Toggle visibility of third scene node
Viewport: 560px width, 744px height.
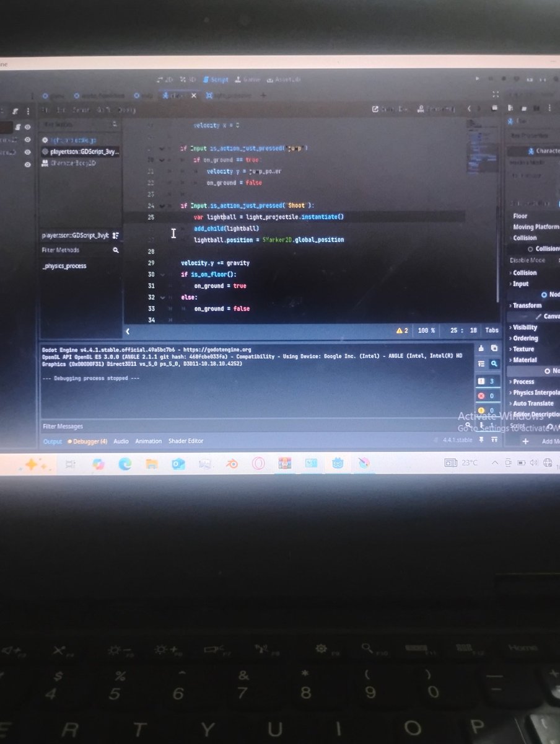tap(27, 152)
